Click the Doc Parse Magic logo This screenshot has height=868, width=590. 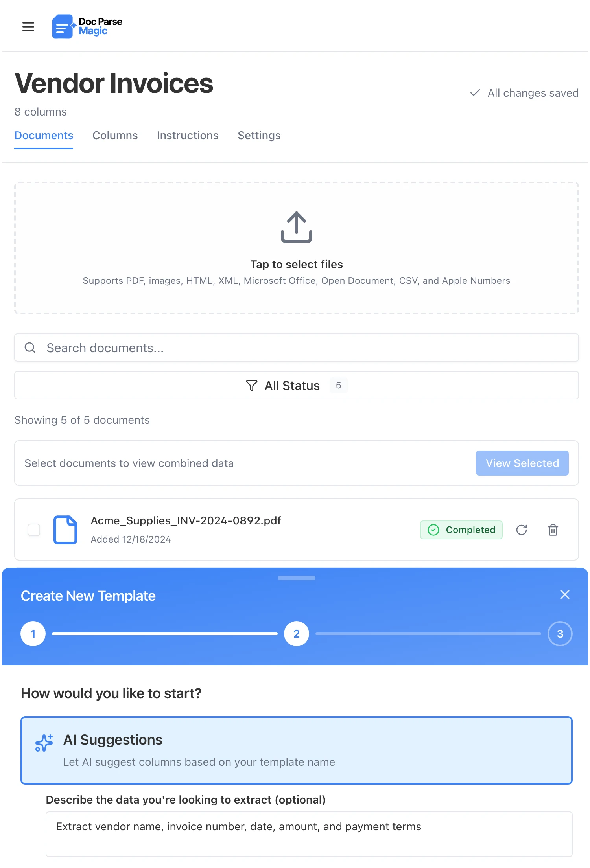[x=87, y=26]
